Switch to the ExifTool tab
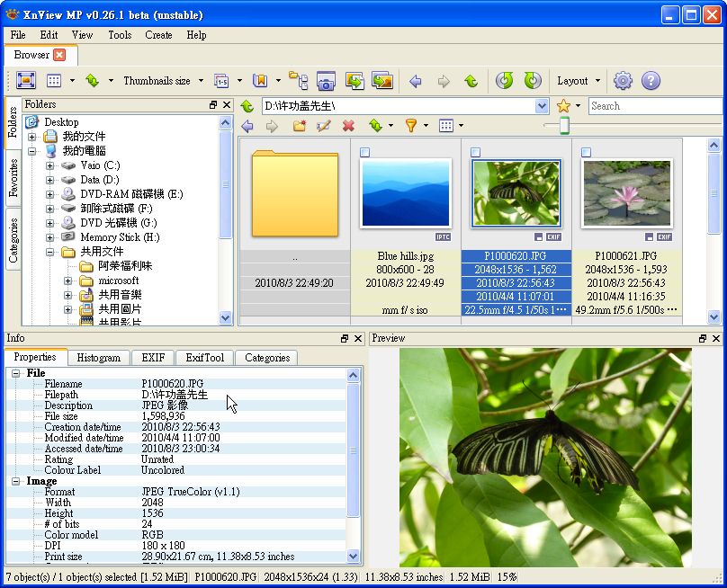This screenshot has height=588, width=727. point(204,358)
